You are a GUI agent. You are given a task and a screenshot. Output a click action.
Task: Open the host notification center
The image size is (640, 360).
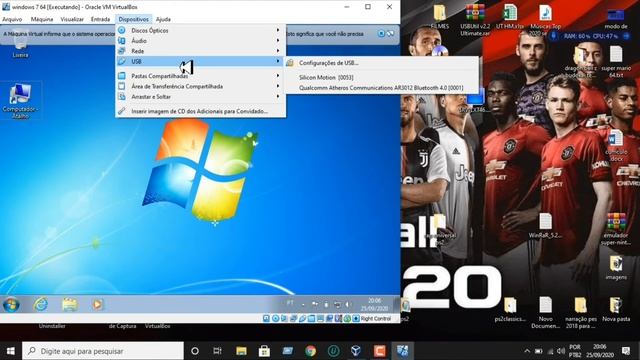626,351
